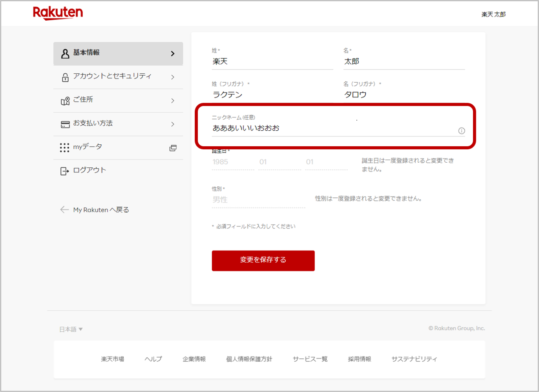Expand the 基本情報 chevron arrow
The image size is (539, 392).
[173, 53]
